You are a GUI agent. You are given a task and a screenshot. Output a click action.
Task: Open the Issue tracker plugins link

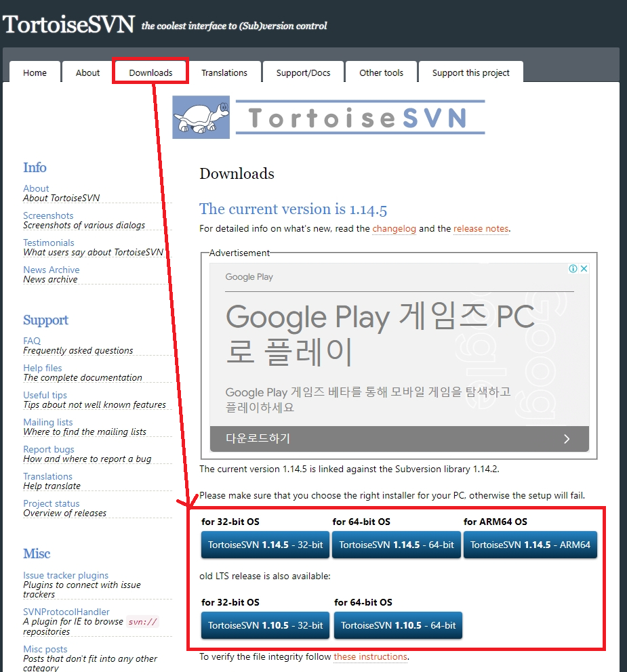(x=66, y=575)
